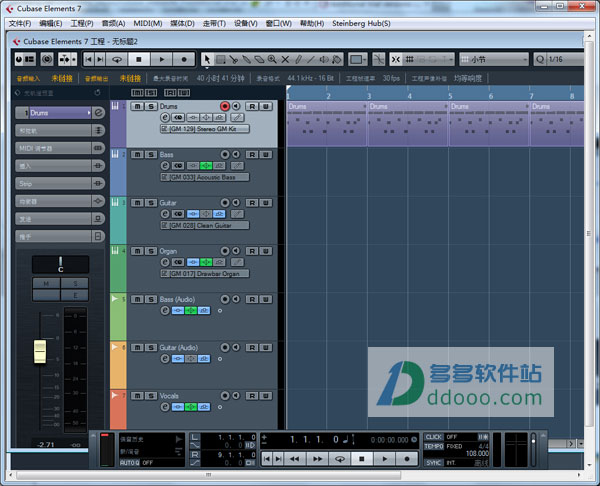The height and width of the screenshot is (486, 600).
Task: Open the MIDI(M) menu
Action: (148, 23)
